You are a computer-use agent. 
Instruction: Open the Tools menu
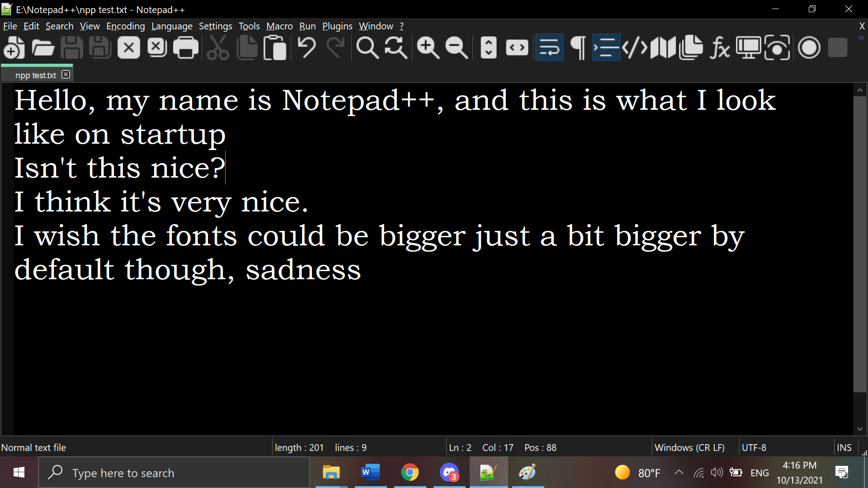tap(249, 26)
